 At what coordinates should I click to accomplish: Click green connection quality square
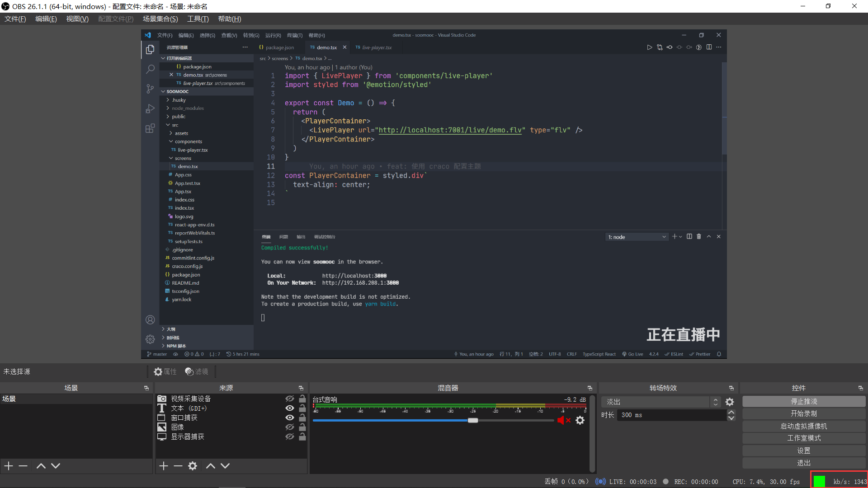click(x=819, y=482)
